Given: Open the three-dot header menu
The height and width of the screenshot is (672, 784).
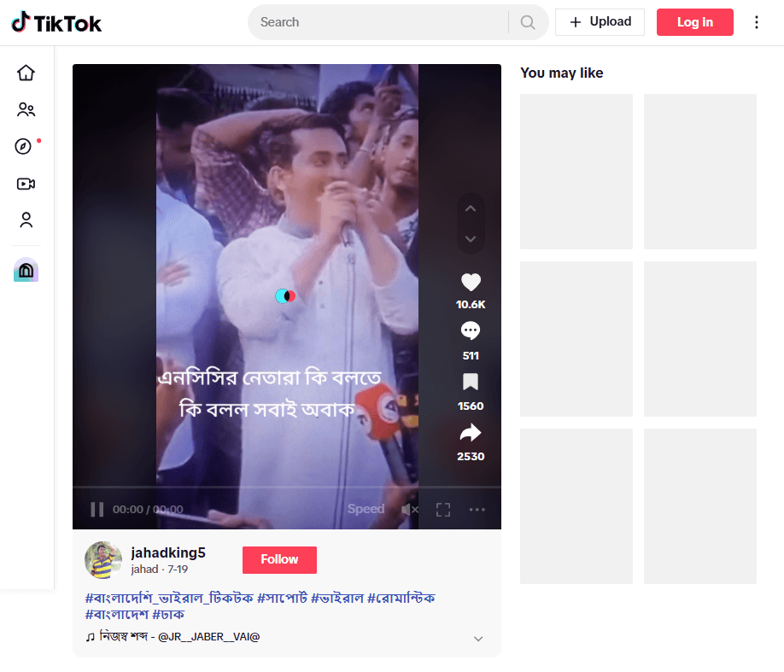Looking at the screenshot, I should (756, 22).
